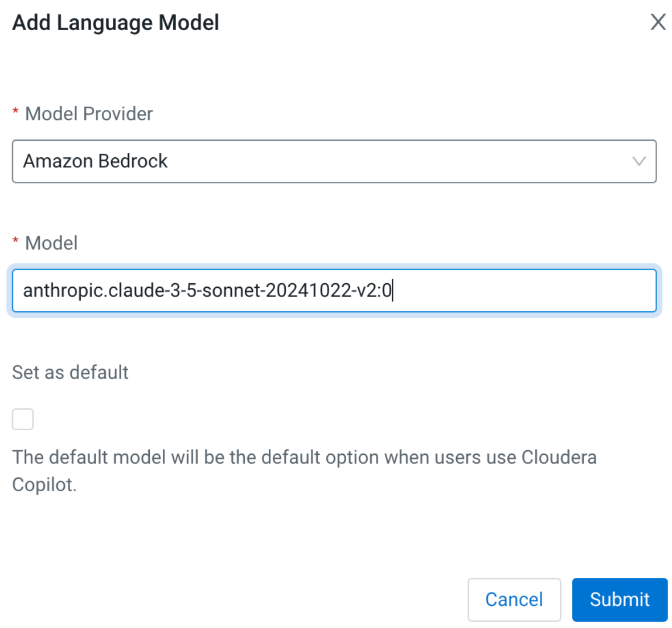Click the Model field label

[51, 243]
